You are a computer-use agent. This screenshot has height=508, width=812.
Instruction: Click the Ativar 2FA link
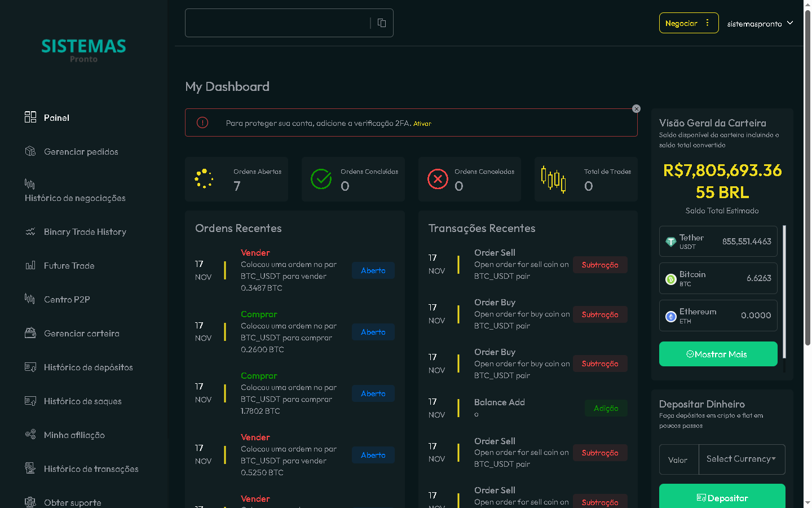pyautogui.click(x=422, y=124)
